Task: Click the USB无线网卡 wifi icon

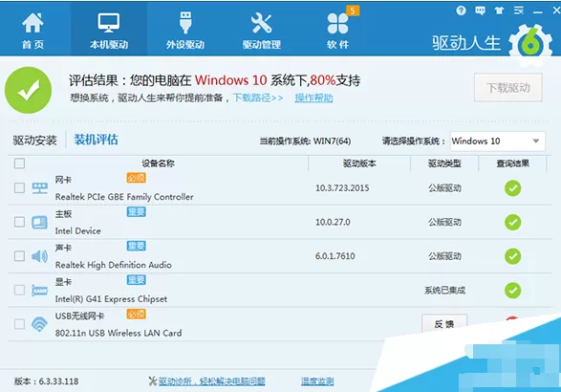Action: point(39,324)
